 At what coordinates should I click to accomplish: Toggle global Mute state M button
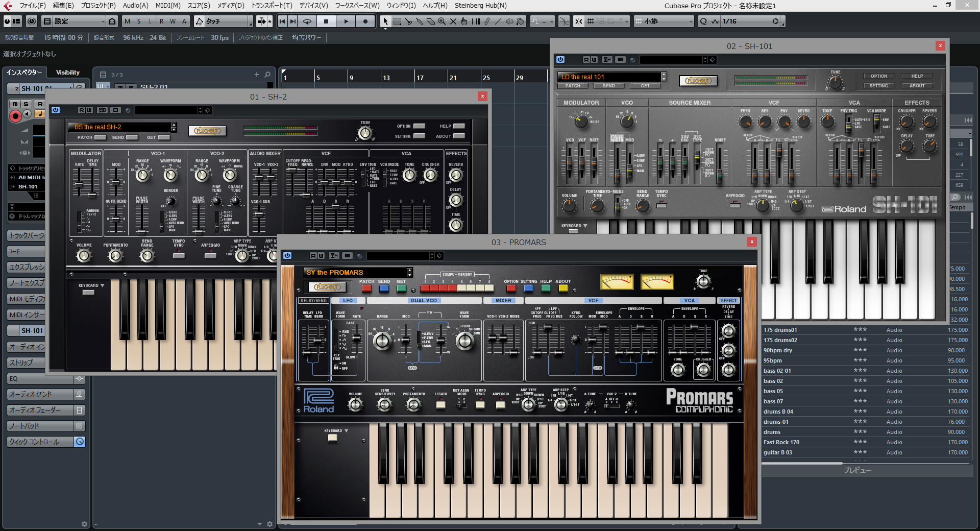pyautogui.click(x=127, y=21)
